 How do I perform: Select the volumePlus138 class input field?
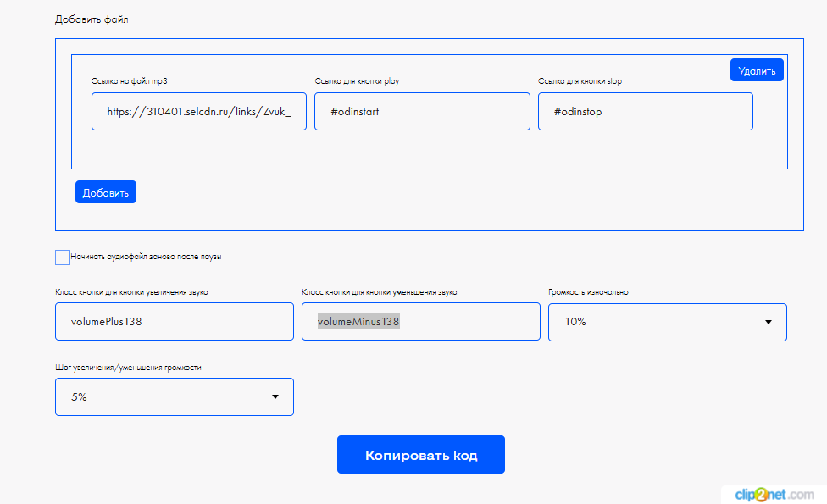coord(174,322)
